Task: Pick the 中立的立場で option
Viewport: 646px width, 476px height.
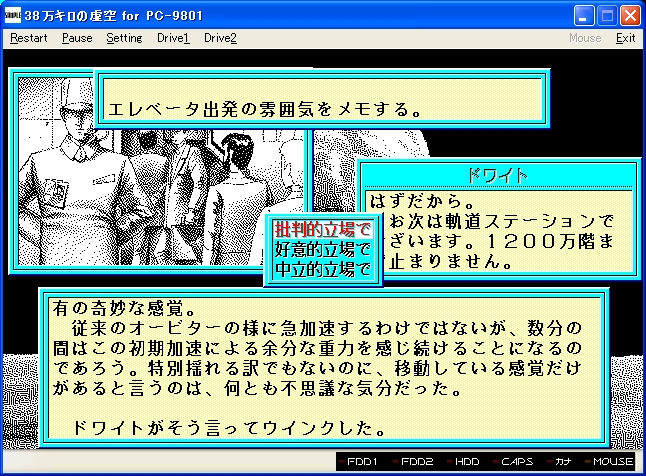Action: 322,268
